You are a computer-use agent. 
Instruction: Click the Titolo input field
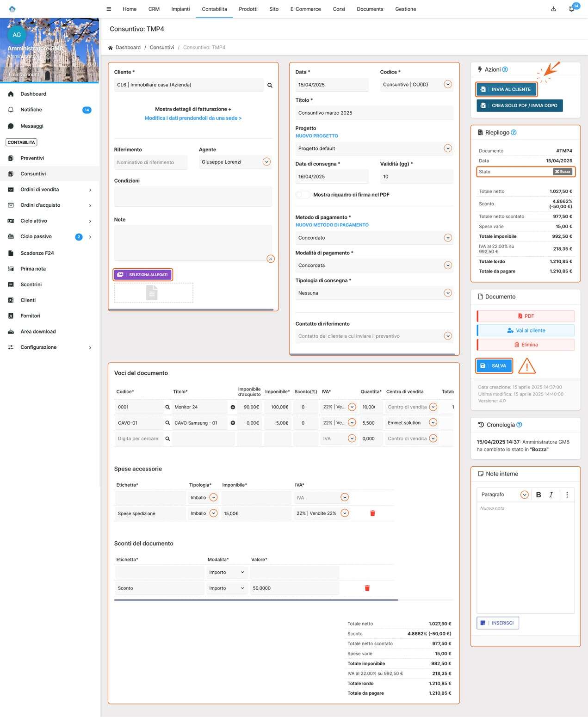point(374,113)
